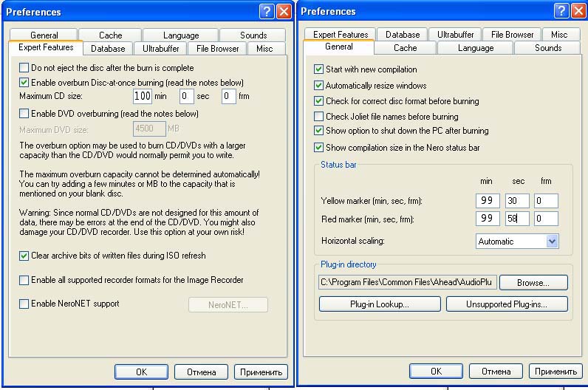Click the Maximum CD size minutes field
Screen dimensions: 588x390
click(x=142, y=97)
